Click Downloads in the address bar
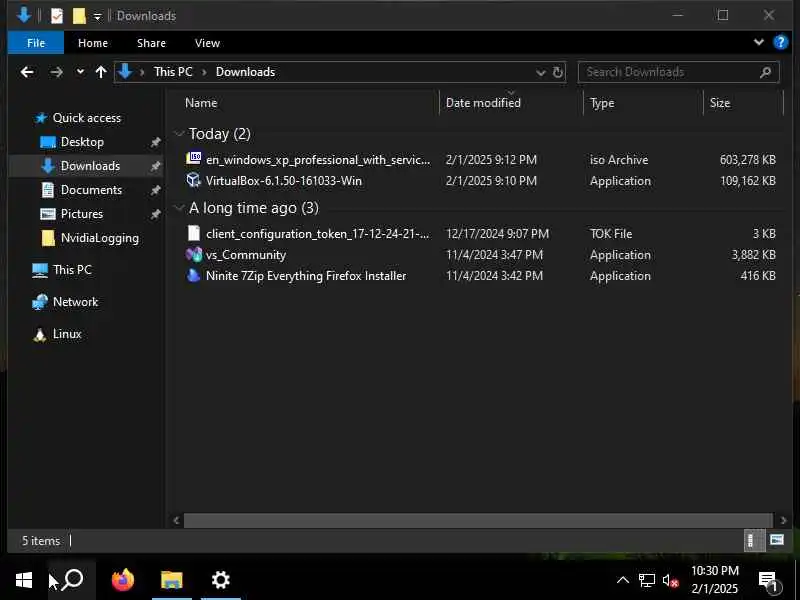 245,72
